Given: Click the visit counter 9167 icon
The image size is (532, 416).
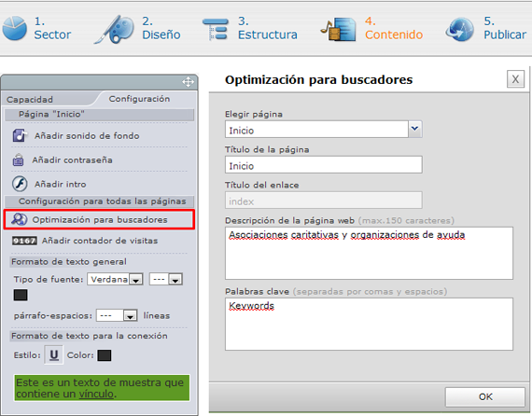Looking at the screenshot, I should 24,241.
